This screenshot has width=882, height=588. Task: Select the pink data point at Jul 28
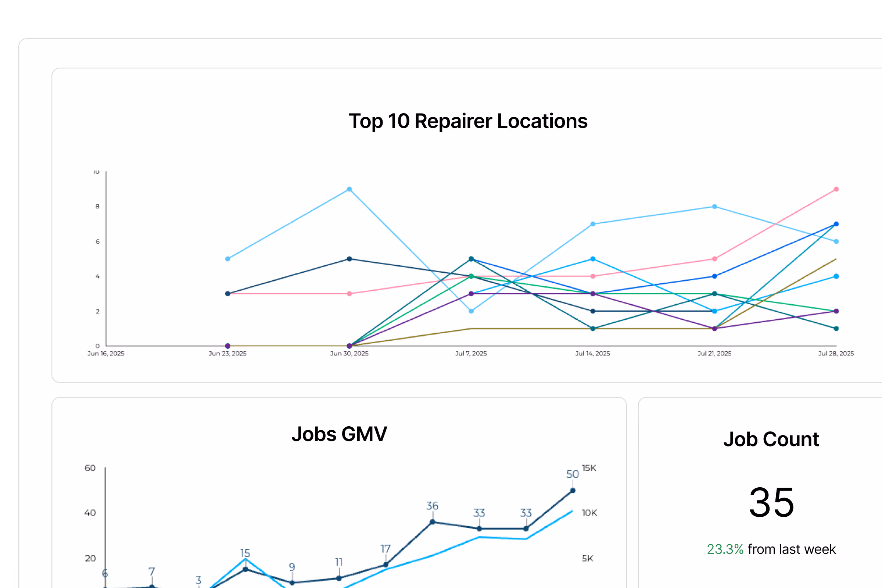coord(836,189)
